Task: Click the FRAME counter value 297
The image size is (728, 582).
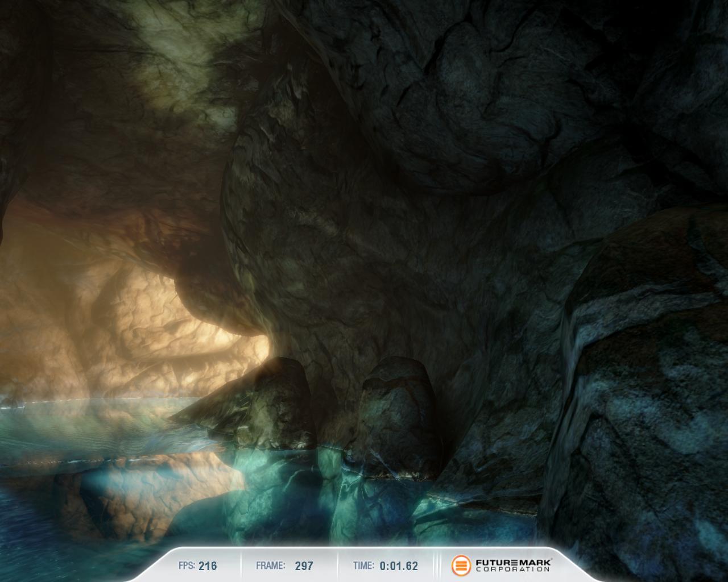Action: [x=304, y=566]
